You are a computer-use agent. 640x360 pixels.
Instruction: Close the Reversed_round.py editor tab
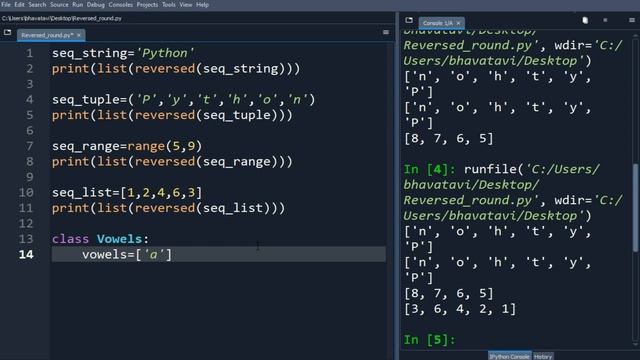coord(79,35)
